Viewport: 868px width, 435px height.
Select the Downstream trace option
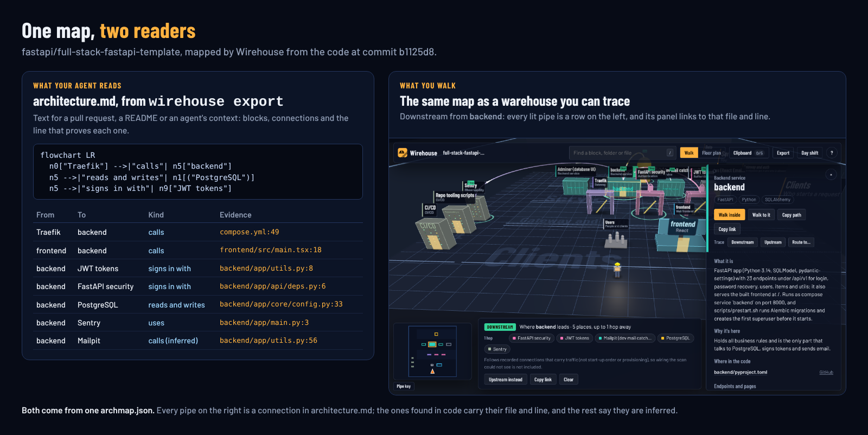743,242
